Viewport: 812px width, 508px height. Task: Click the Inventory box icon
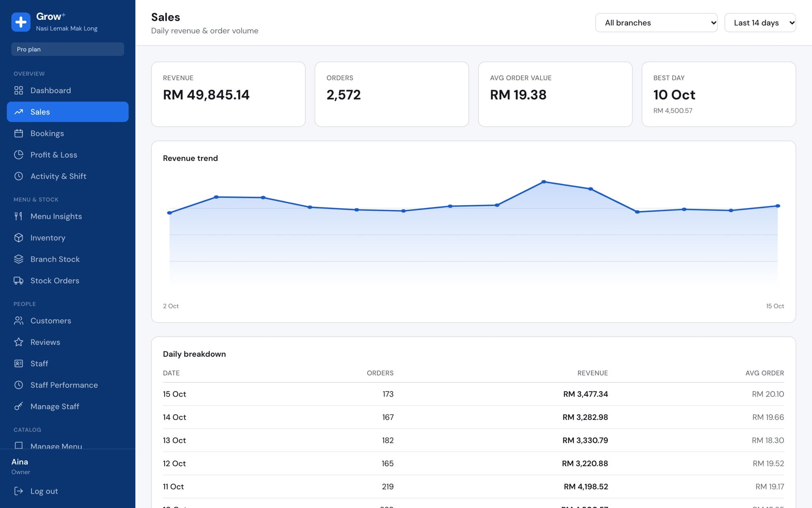[x=19, y=238]
